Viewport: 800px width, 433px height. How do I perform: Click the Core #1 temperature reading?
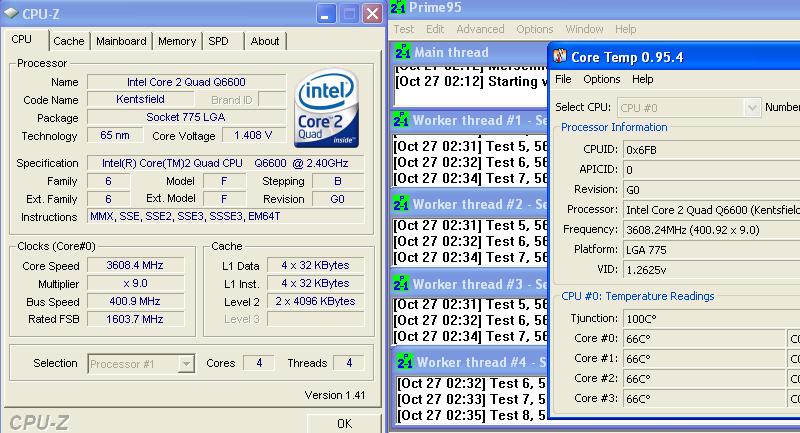coord(704,359)
